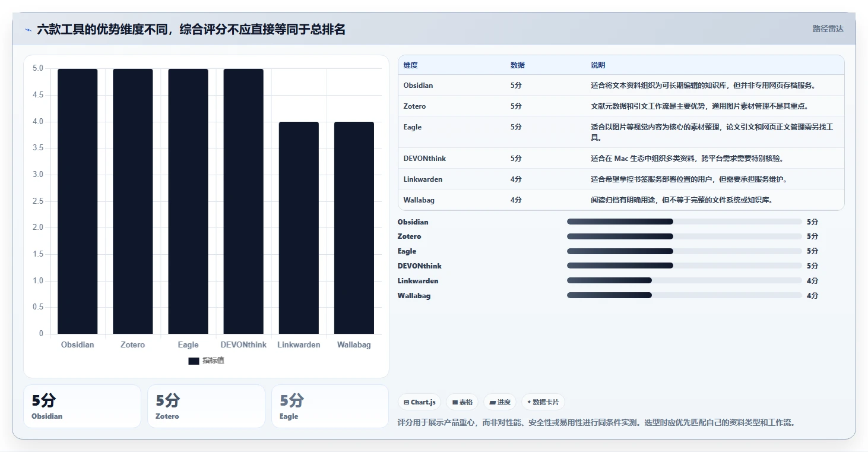Click the Wallabag progress bar

(685, 295)
